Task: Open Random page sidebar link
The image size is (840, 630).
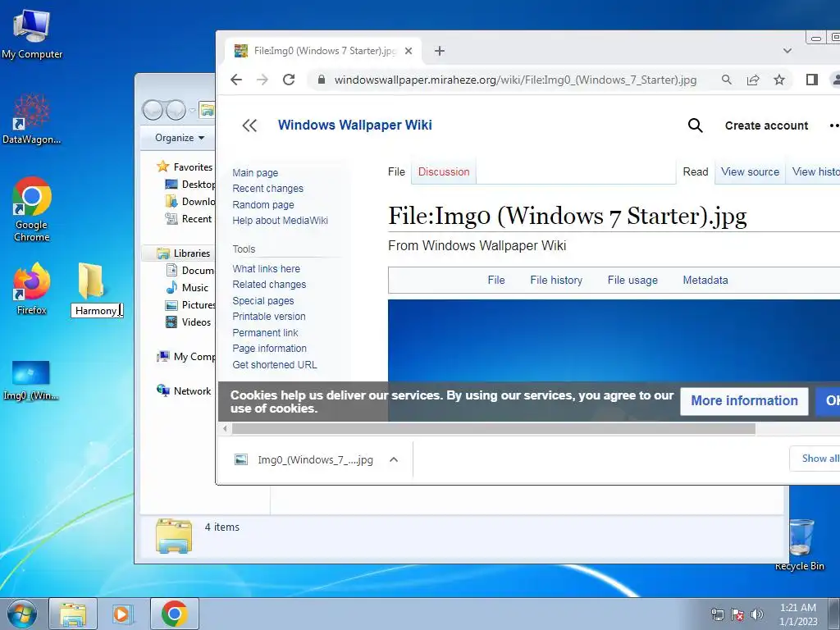Action: click(263, 204)
